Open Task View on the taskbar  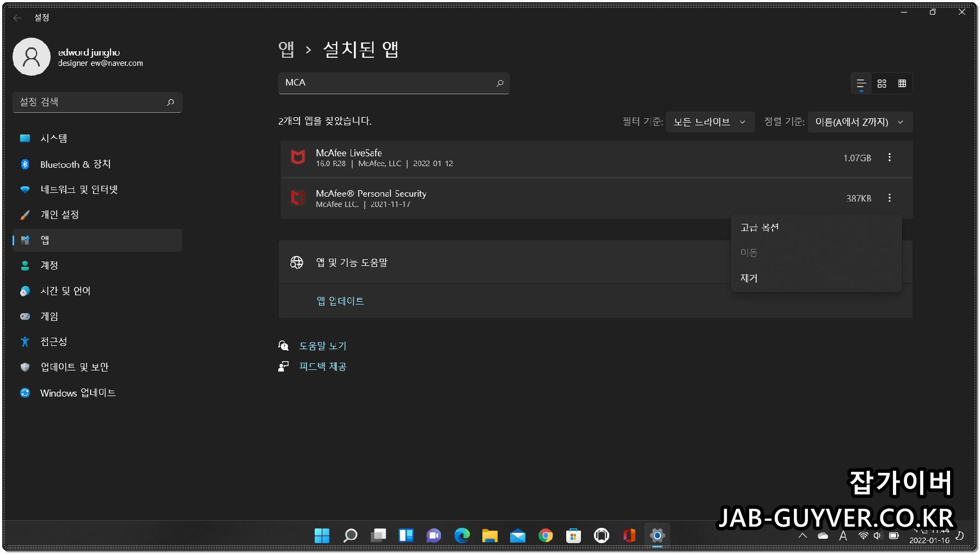point(378,535)
